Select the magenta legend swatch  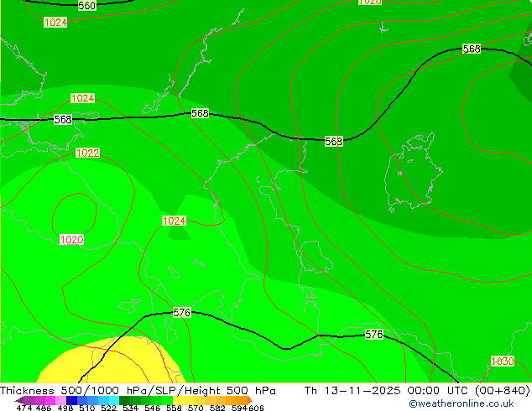tap(50, 400)
